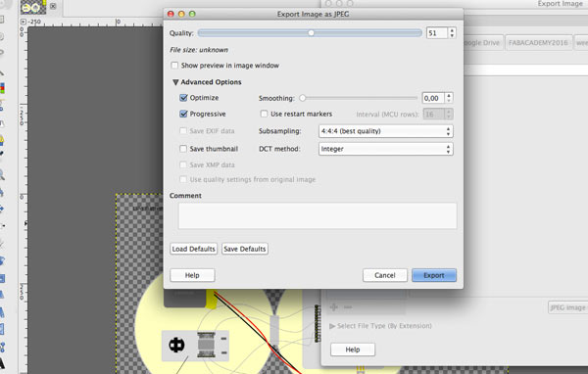Click the Smoothing slider handle
This screenshot has height=374, width=588.
(303, 98)
